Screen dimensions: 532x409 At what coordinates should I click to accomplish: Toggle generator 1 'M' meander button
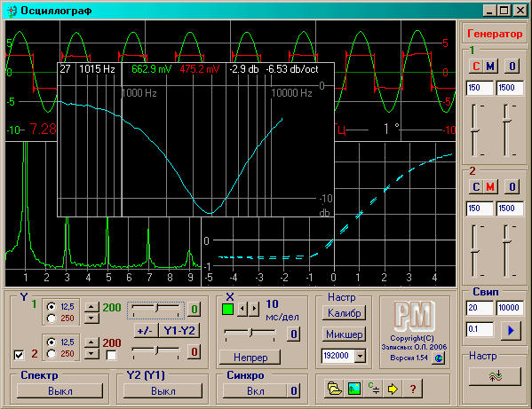pyautogui.click(x=490, y=66)
